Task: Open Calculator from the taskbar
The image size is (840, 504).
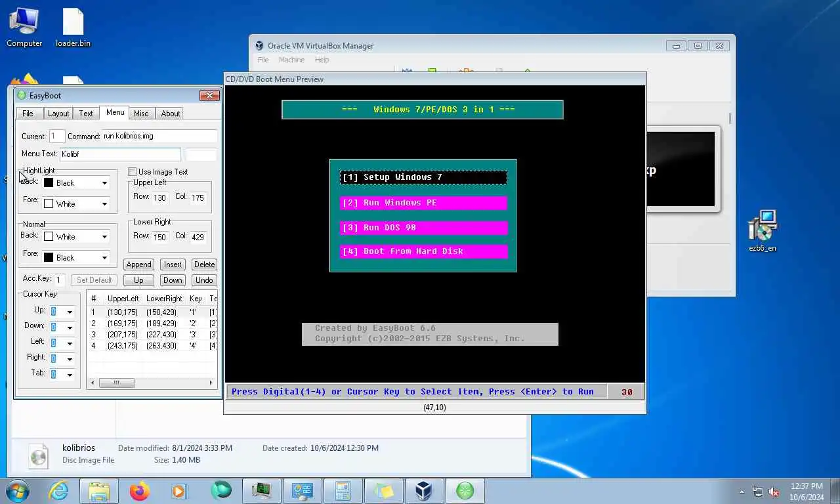Action: pyautogui.click(x=343, y=491)
